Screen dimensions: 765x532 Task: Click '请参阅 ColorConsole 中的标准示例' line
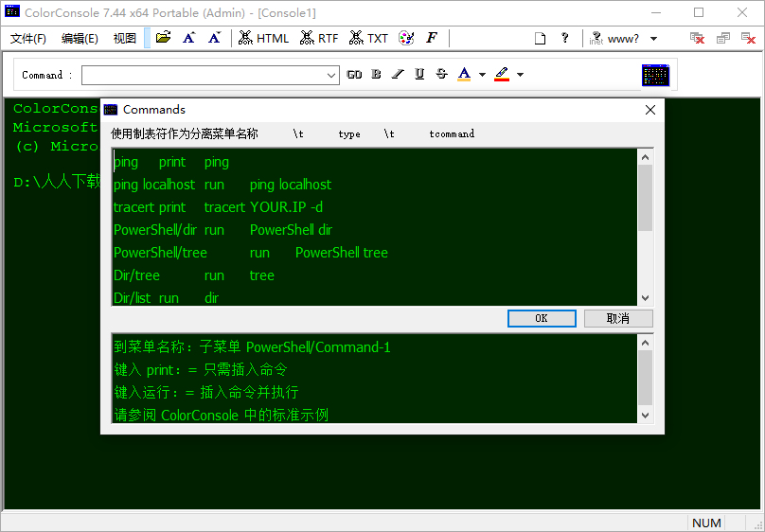[x=221, y=415]
